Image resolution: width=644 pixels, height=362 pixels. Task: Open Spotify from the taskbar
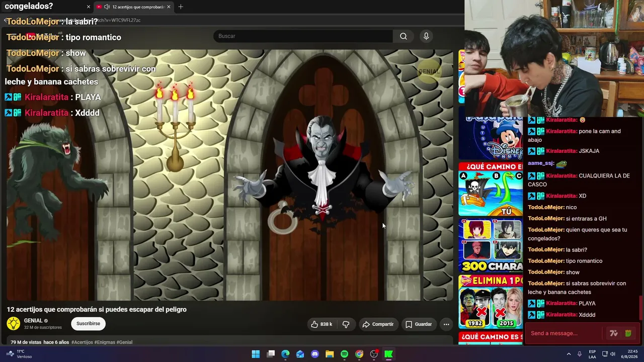pyautogui.click(x=344, y=354)
